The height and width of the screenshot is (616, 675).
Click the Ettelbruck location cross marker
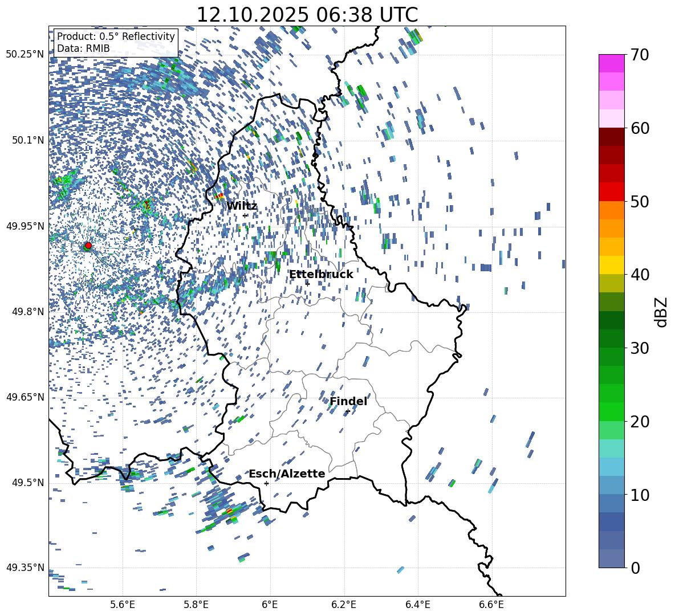(x=307, y=283)
